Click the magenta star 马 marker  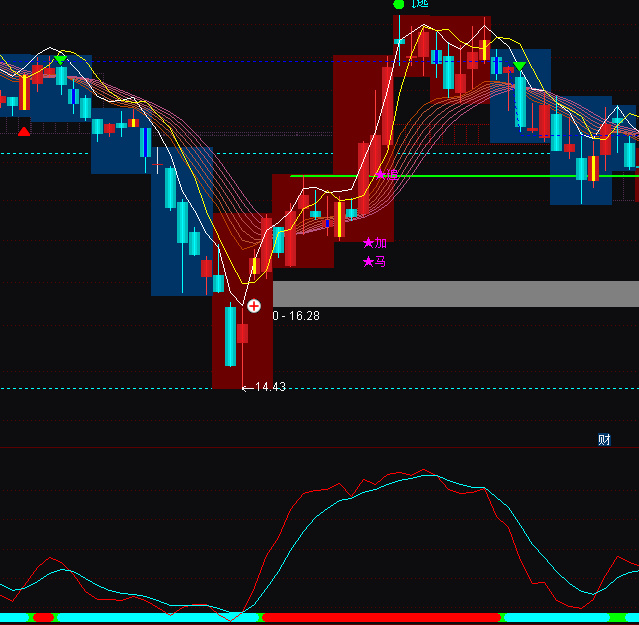tap(375, 262)
